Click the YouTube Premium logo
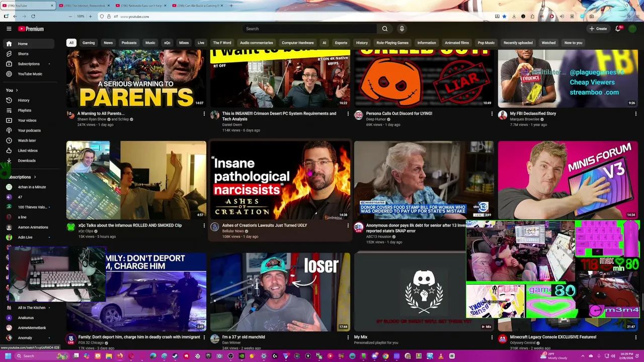 [31, 29]
